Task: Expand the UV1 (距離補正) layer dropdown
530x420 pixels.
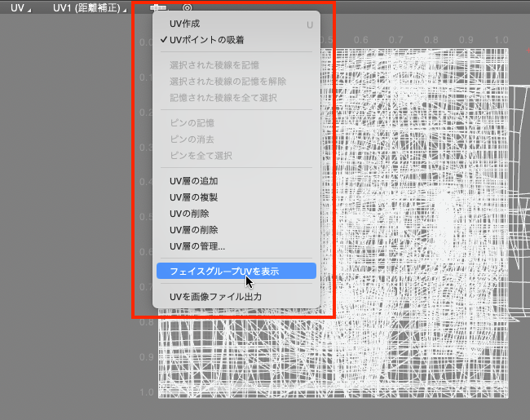Action: point(90,7)
